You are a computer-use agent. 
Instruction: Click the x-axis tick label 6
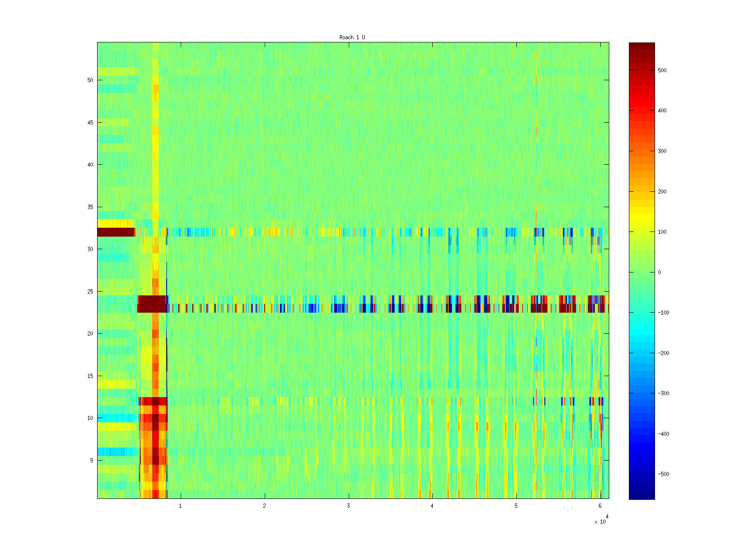(x=600, y=506)
